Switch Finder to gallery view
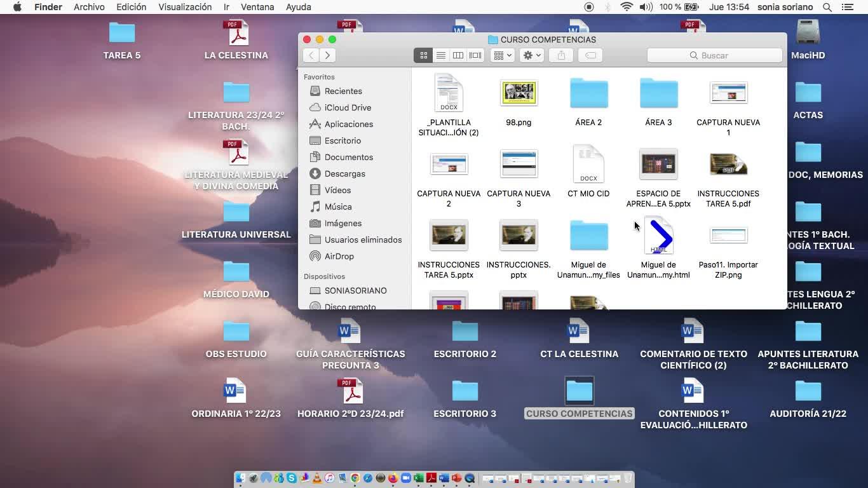The image size is (868, 488). point(475,55)
